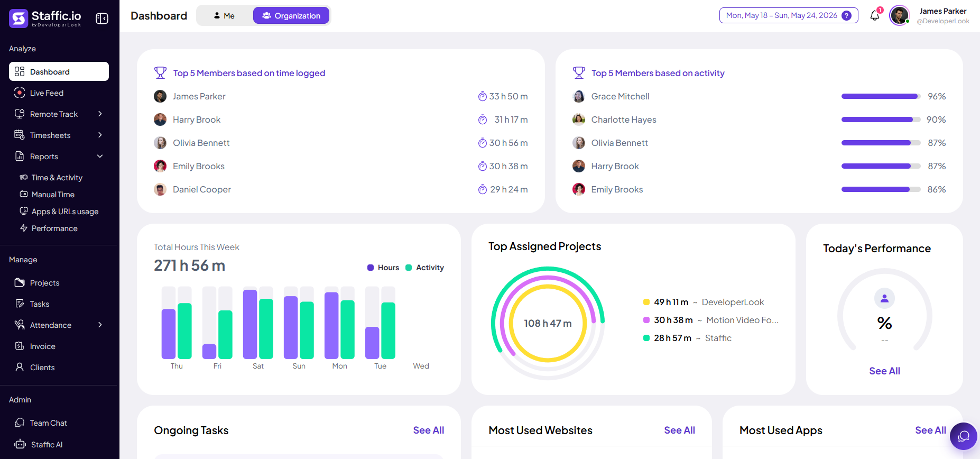
Task: Open the chat support bubble icon
Action: click(x=964, y=436)
